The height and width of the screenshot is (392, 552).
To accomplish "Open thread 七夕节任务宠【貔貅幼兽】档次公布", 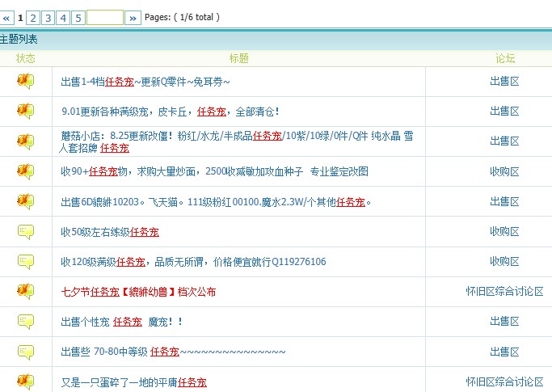I will (138, 292).
